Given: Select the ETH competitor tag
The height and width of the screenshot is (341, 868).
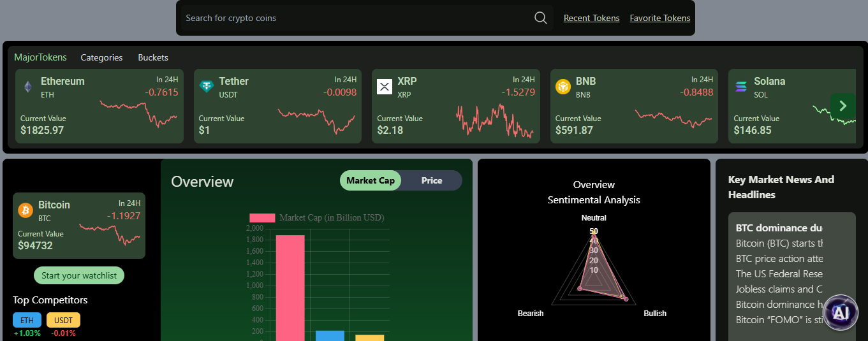Looking at the screenshot, I should [27, 320].
